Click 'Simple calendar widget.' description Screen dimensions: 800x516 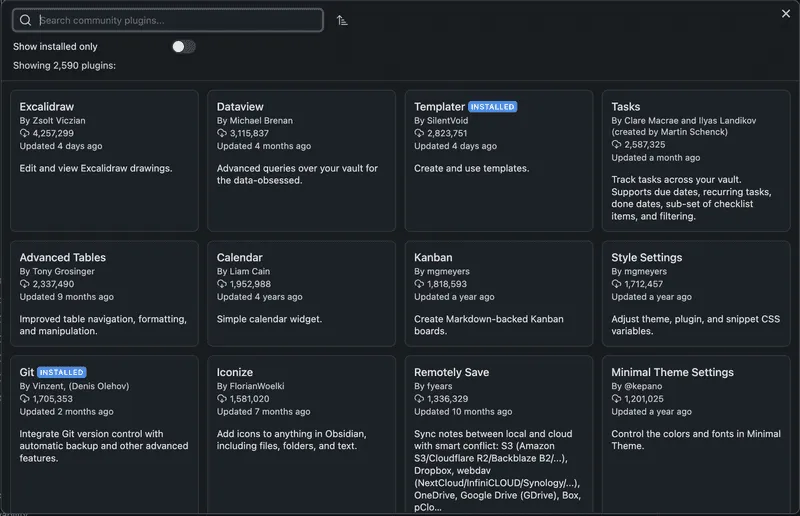click(269, 319)
